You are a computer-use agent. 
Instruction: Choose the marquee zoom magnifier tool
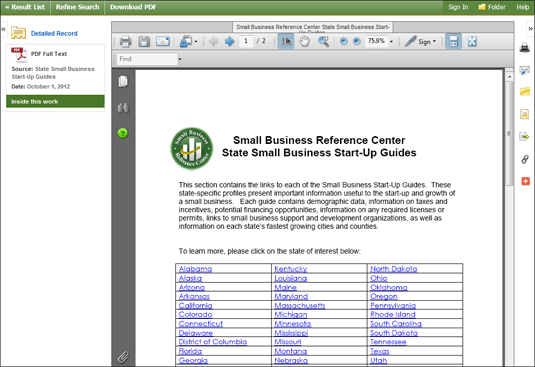point(323,41)
